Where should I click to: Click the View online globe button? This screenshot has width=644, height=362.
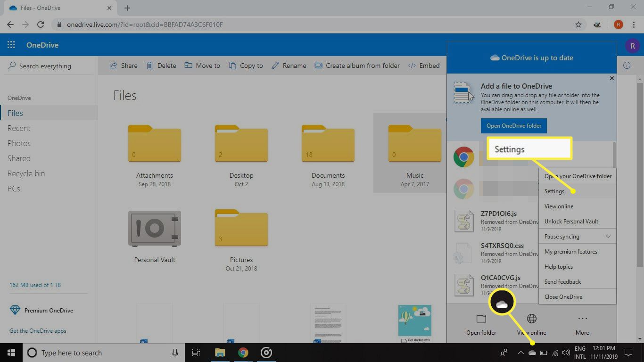532,324
